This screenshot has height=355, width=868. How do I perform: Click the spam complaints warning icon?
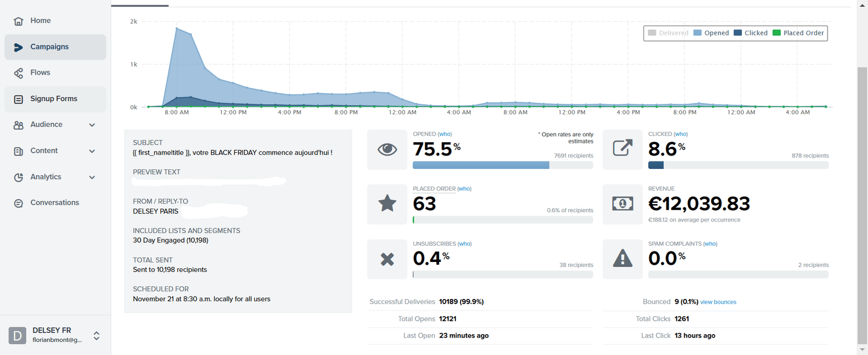tap(622, 258)
